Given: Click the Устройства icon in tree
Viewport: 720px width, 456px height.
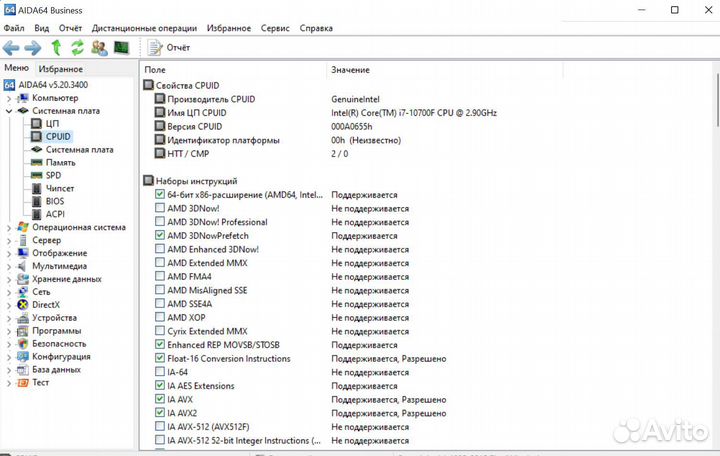Looking at the screenshot, I should coord(23,318).
